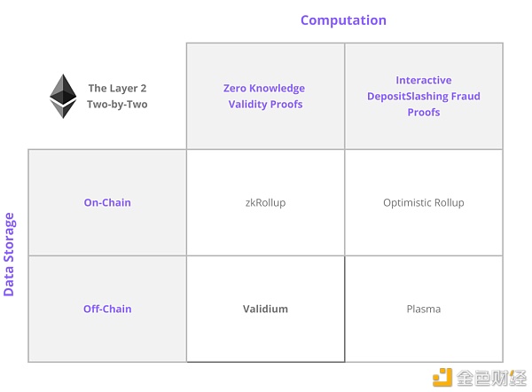
Task: Click the word Validium in bold
Action: pyautogui.click(x=265, y=309)
